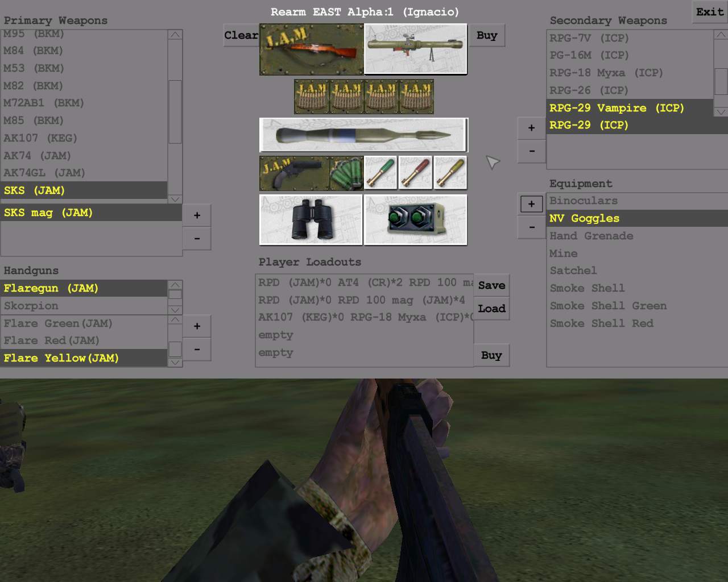Select M84 (BKM) primary weapon
The height and width of the screenshot is (582, 728).
[84, 51]
